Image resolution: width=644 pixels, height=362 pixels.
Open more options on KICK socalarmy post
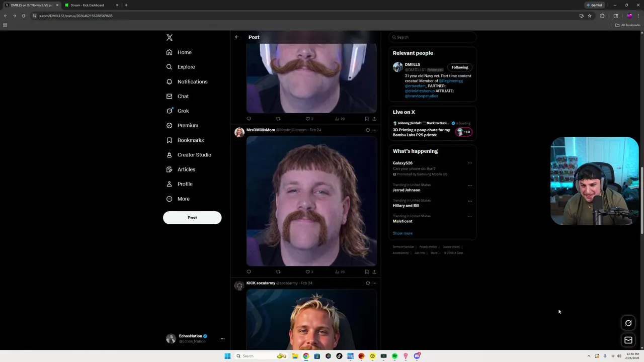(x=374, y=283)
